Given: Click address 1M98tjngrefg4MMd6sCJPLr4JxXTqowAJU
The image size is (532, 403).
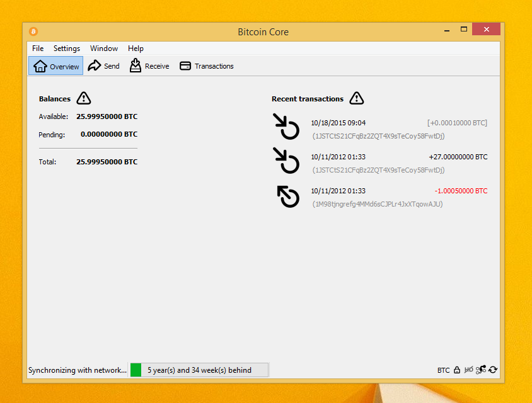Looking at the screenshot, I should (x=378, y=204).
